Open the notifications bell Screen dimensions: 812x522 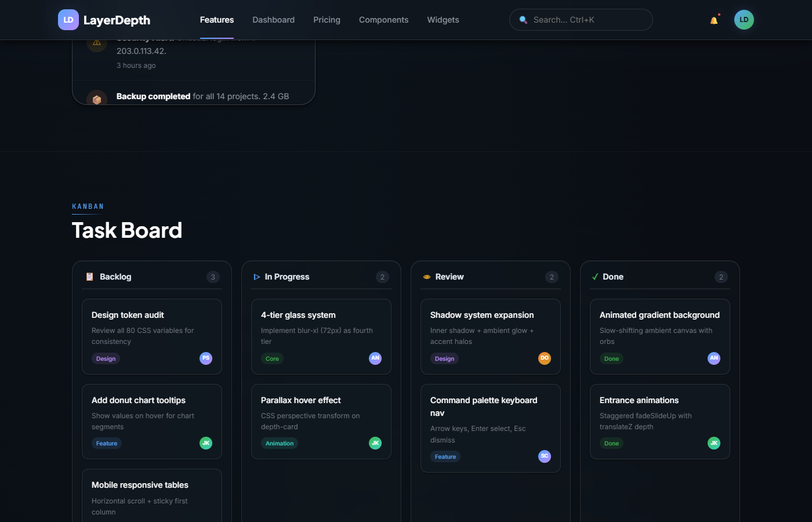coord(714,20)
